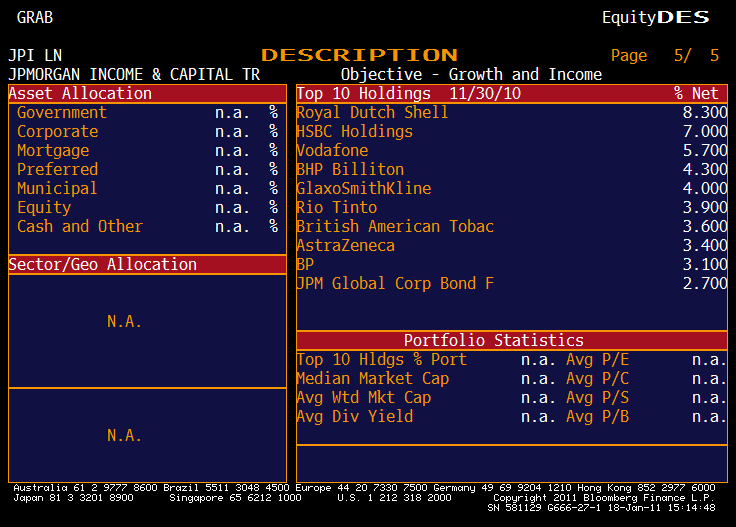Screen dimensions: 736x527
Task: Open British American Tobac holding
Action: pyautogui.click(x=395, y=227)
